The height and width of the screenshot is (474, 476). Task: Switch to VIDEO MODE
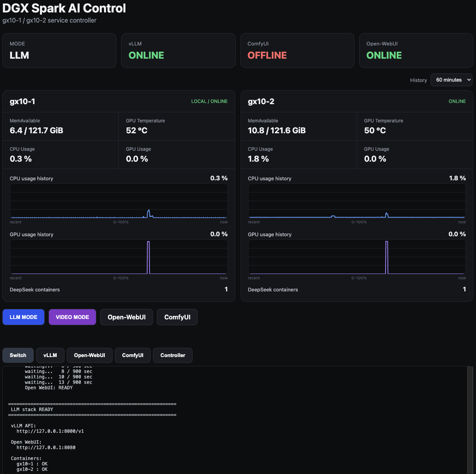(72, 317)
